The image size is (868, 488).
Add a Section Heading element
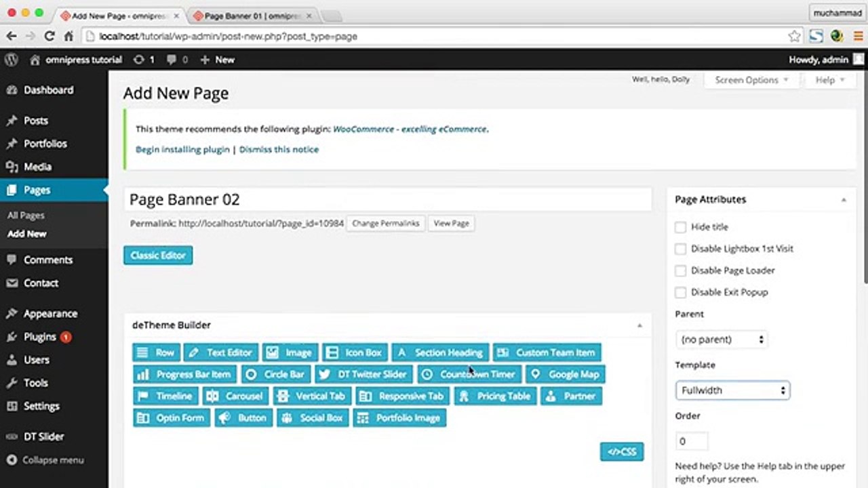pyautogui.click(x=440, y=352)
